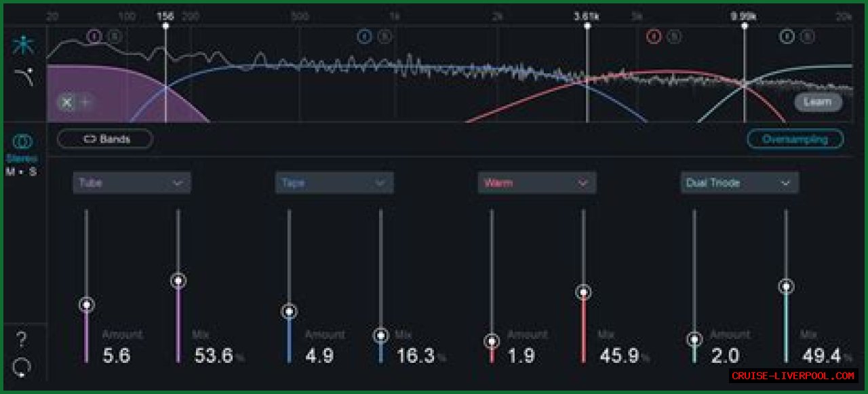Screen dimensions: 868x394
Task: Bypass the blue mid band power toggle
Action: tap(365, 37)
